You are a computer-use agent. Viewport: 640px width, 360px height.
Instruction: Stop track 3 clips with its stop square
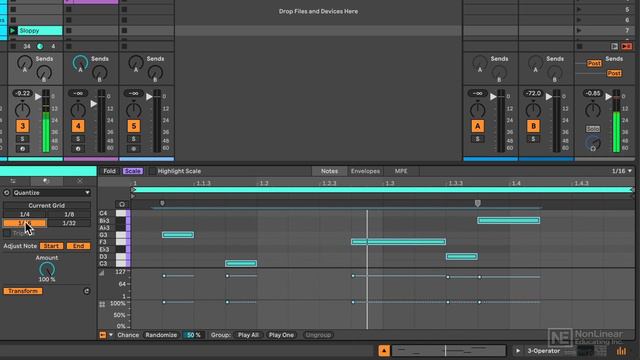click(13, 47)
